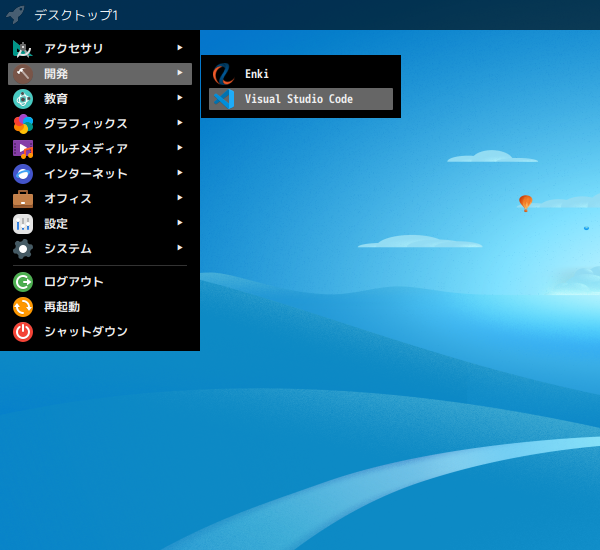
Task: Click the システム gear icon
Action: pos(23,249)
